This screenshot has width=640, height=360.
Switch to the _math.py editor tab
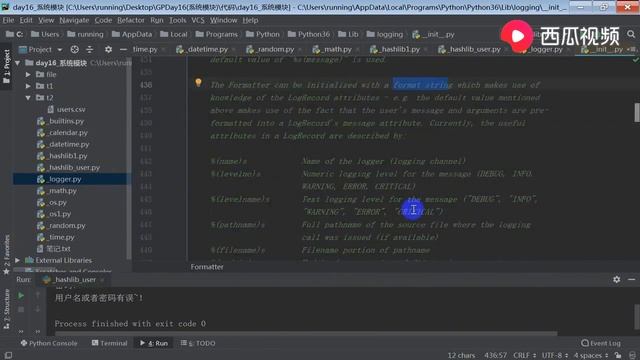pos(336,49)
